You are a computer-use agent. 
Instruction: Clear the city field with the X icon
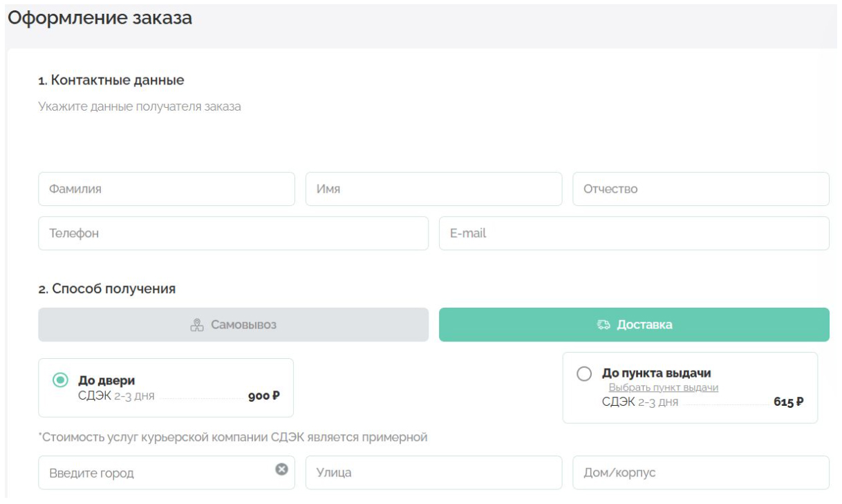[281, 469]
